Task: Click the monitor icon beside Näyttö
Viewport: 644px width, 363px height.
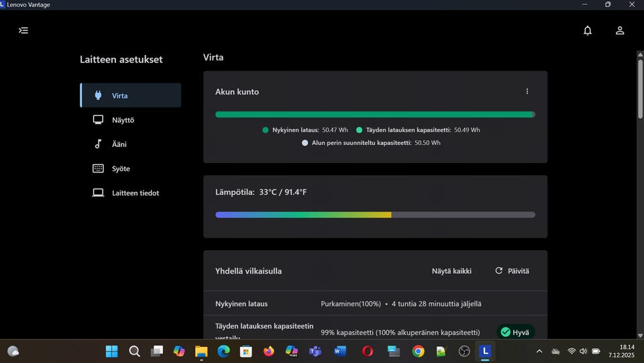Action: (x=98, y=119)
